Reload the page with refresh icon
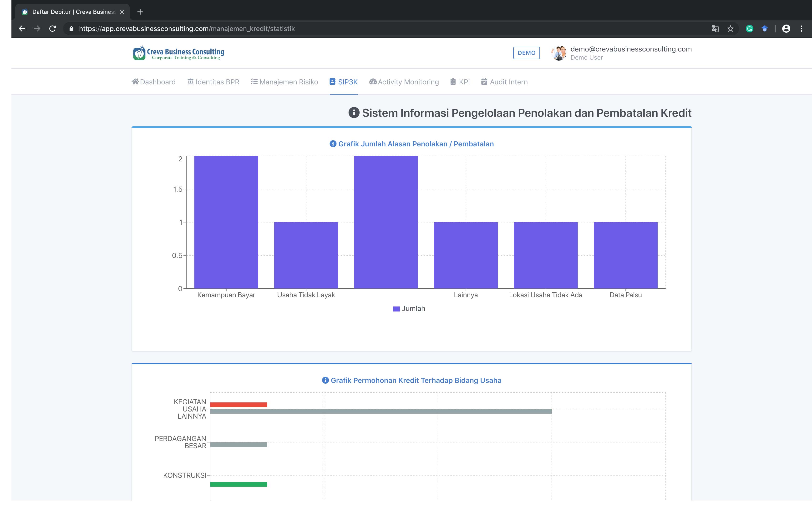This screenshot has height=514, width=812. pos(52,29)
